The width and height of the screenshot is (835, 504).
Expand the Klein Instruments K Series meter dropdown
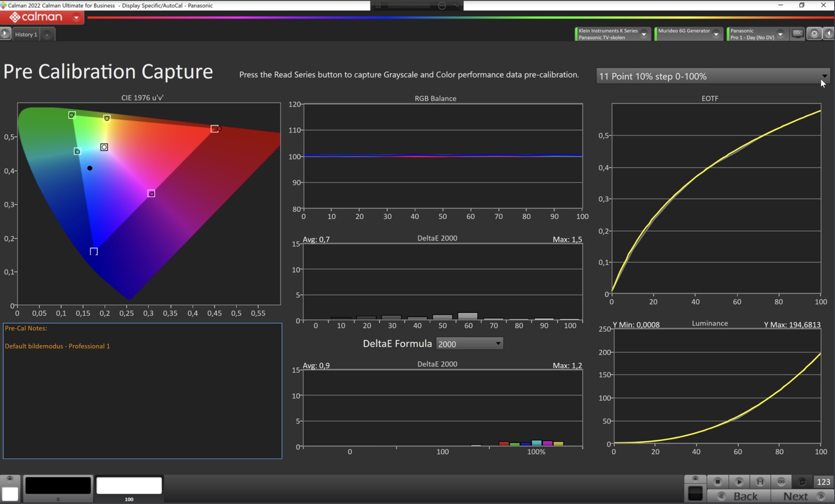pyautogui.click(x=644, y=34)
